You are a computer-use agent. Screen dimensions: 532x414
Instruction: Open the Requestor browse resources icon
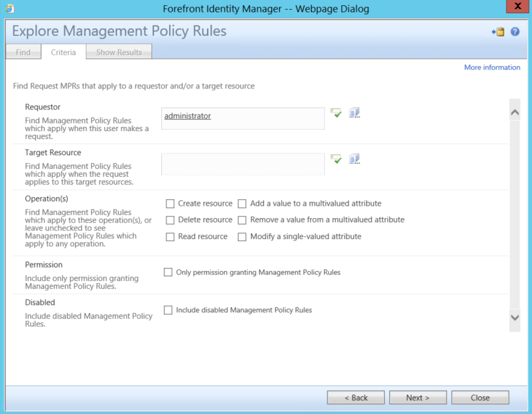(354, 113)
